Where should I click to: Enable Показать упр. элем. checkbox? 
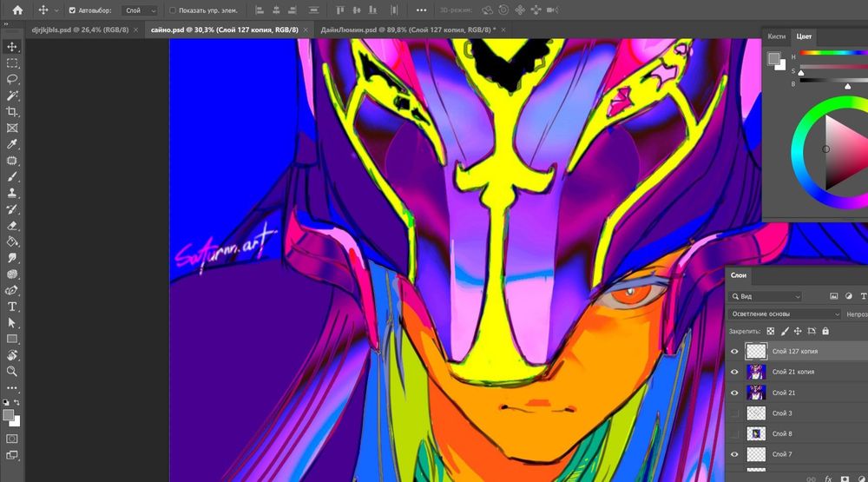172,10
